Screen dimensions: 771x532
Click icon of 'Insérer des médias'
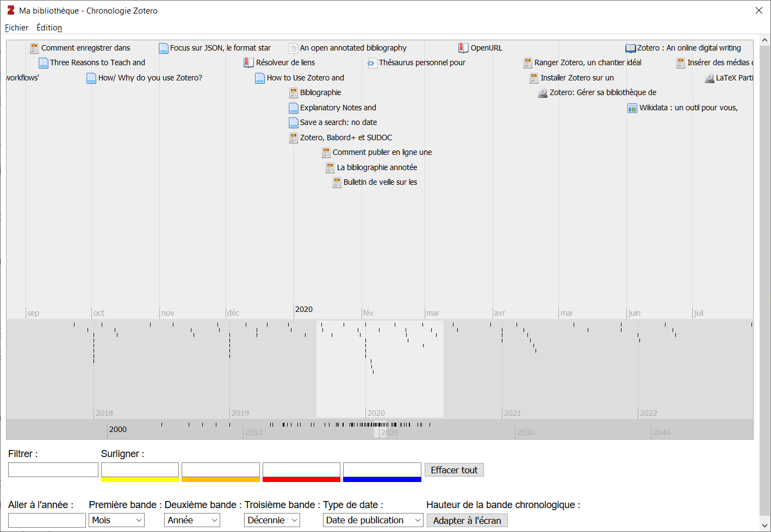(681, 63)
